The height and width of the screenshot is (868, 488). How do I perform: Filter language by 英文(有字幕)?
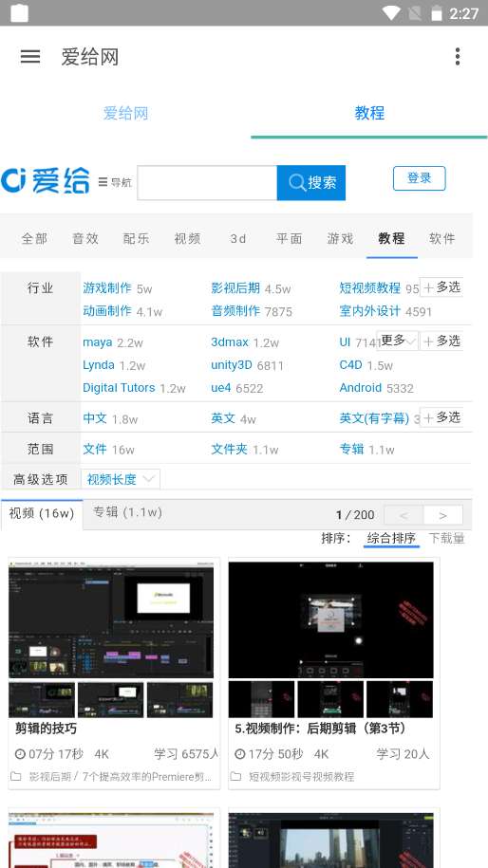[x=374, y=418]
